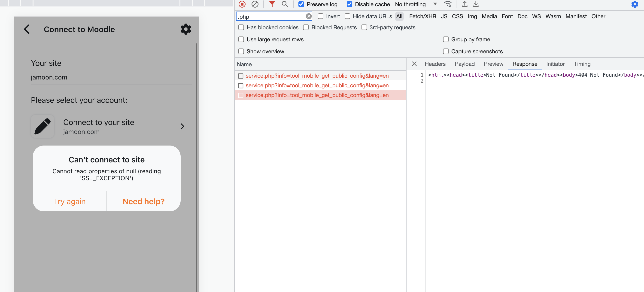The width and height of the screenshot is (644, 292).
Task: Check Blocked Requests option
Action: [306, 27]
